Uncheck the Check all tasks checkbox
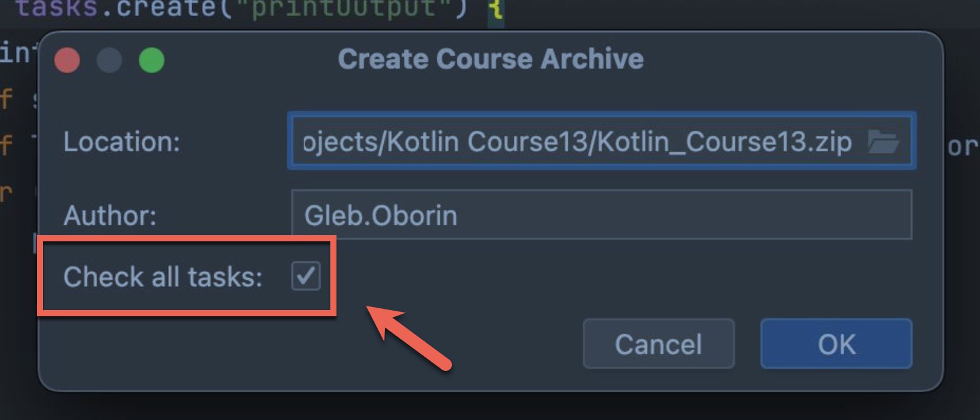Screen dimensions: 980x420 click(x=306, y=276)
